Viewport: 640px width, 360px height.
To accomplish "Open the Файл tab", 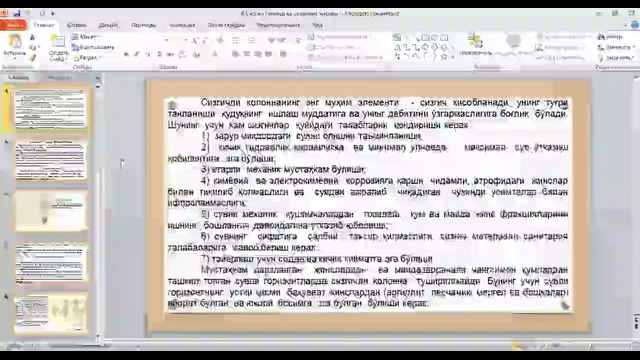I will (13, 25).
